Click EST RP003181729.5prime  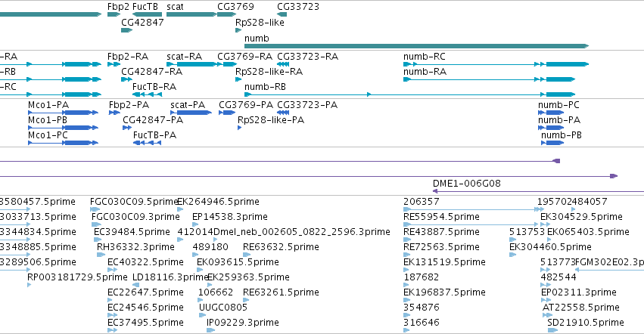pyautogui.click(x=30, y=285)
